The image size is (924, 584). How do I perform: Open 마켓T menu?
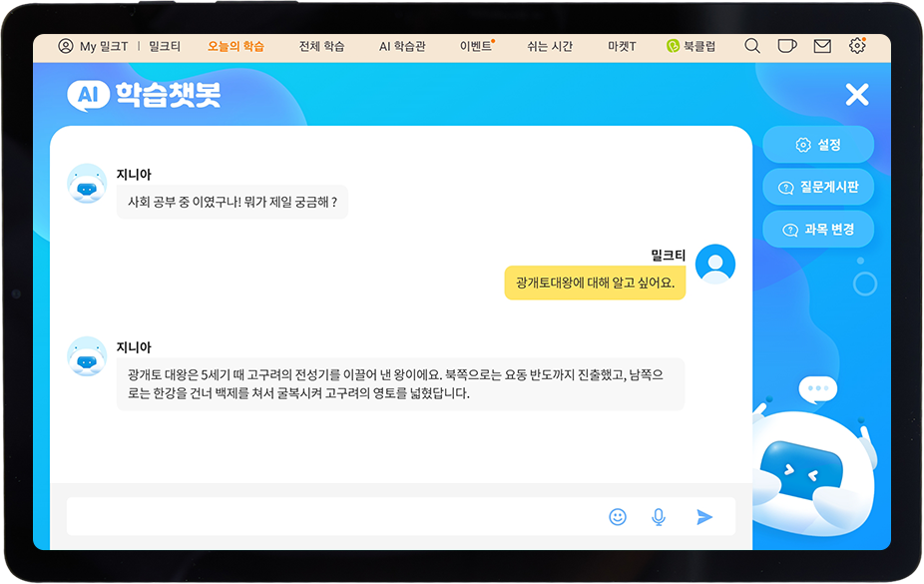622,46
